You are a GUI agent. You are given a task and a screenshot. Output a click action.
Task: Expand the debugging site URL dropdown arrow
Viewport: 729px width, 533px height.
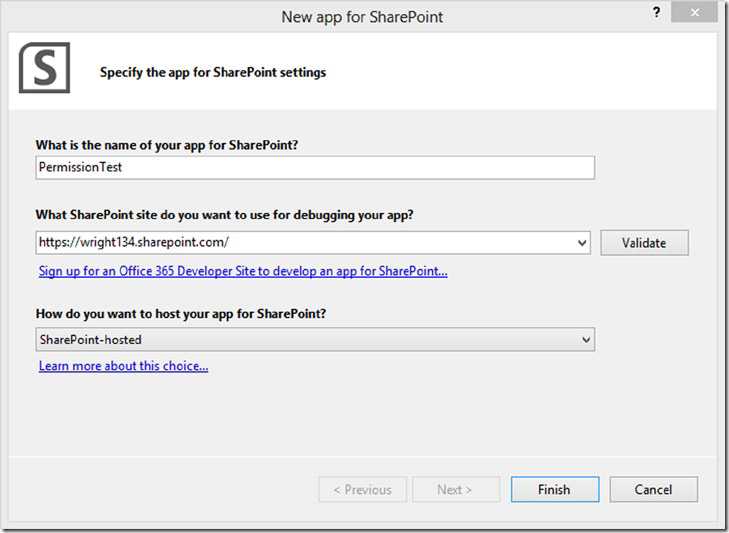click(x=583, y=242)
